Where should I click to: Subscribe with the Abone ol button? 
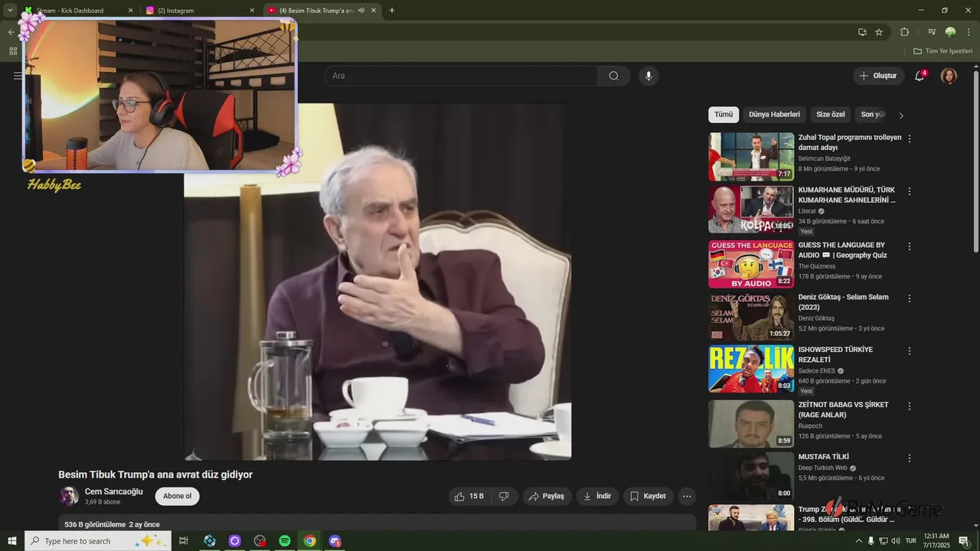[x=177, y=496]
